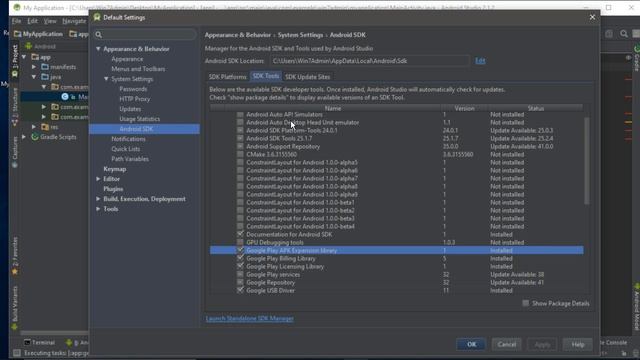Switch to the SDK Platforms tab
The image size is (640, 360).
227,77
